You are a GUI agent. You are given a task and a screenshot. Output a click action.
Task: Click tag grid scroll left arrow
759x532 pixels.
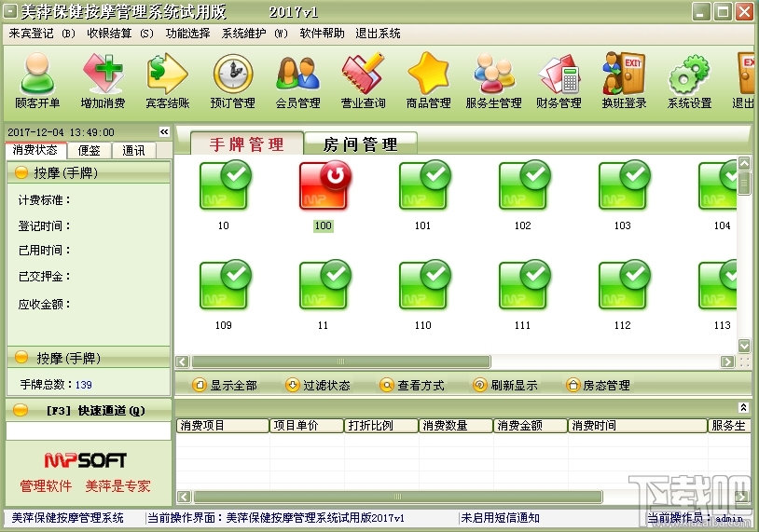tap(182, 361)
